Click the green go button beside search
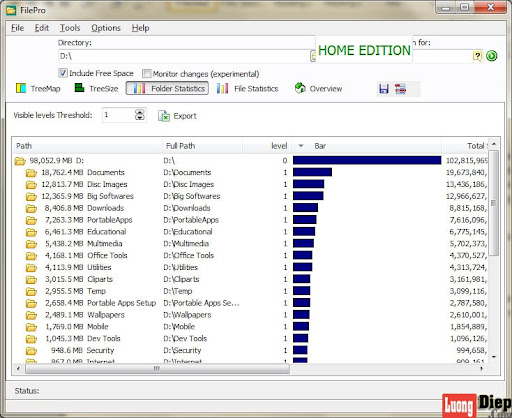Viewport: 512px width, 418px height. point(491,56)
